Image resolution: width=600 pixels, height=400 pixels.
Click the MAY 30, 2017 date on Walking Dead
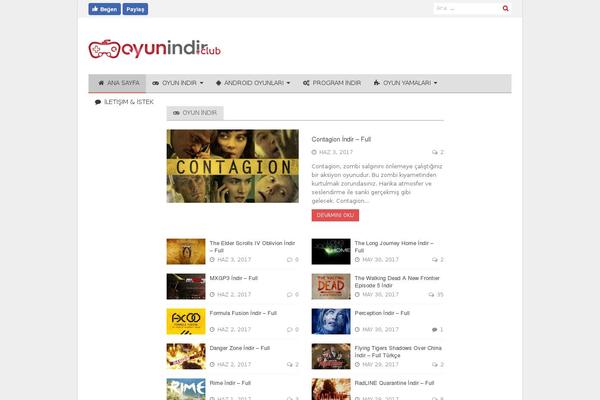click(380, 295)
